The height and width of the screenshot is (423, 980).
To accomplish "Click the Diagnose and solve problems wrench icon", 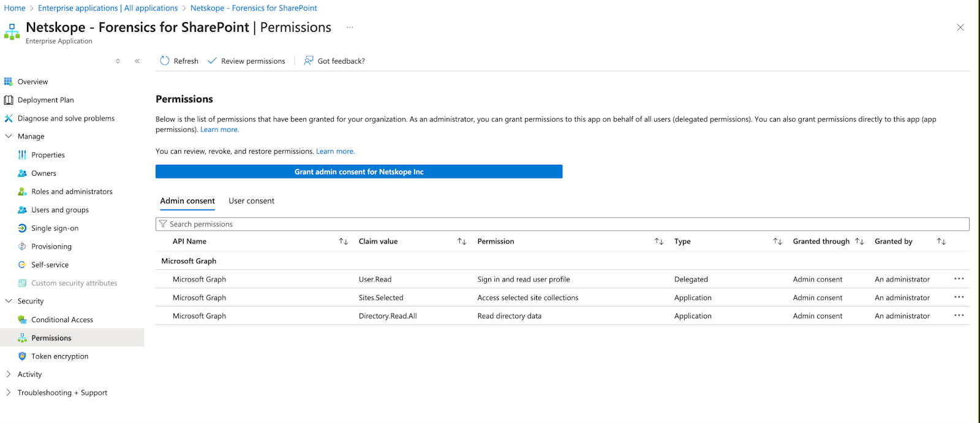I will 9,118.
